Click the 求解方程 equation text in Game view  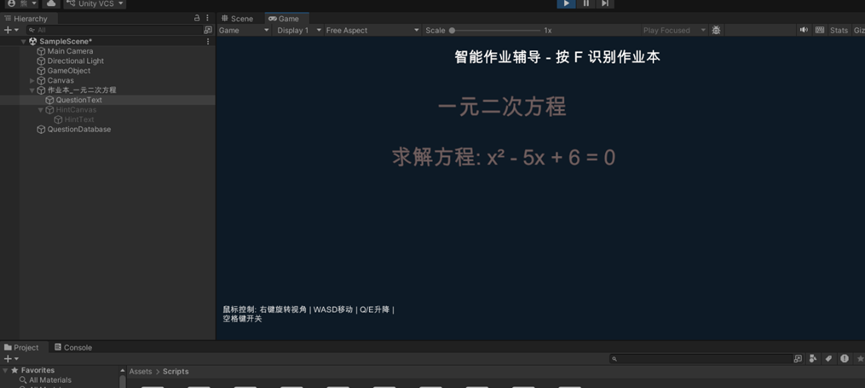(504, 158)
